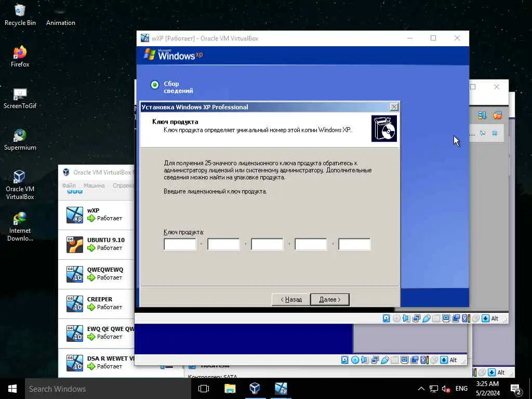Focus the second product key field
The height and width of the screenshot is (399, 532).
pyautogui.click(x=223, y=244)
